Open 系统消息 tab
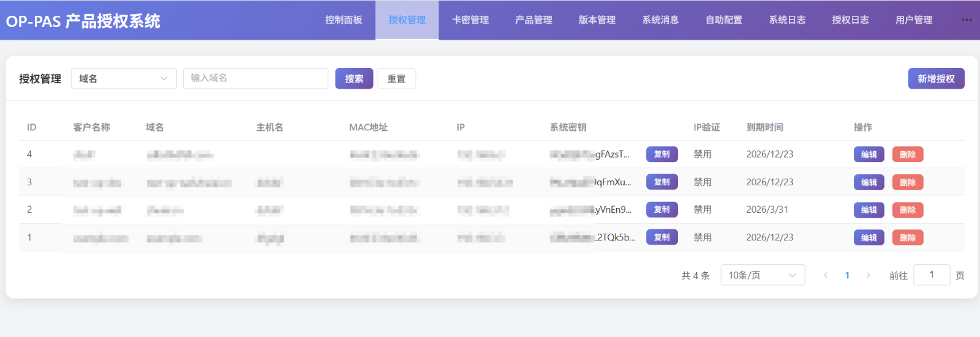Screen dimensions: 980x337 pyautogui.click(x=660, y=20)
